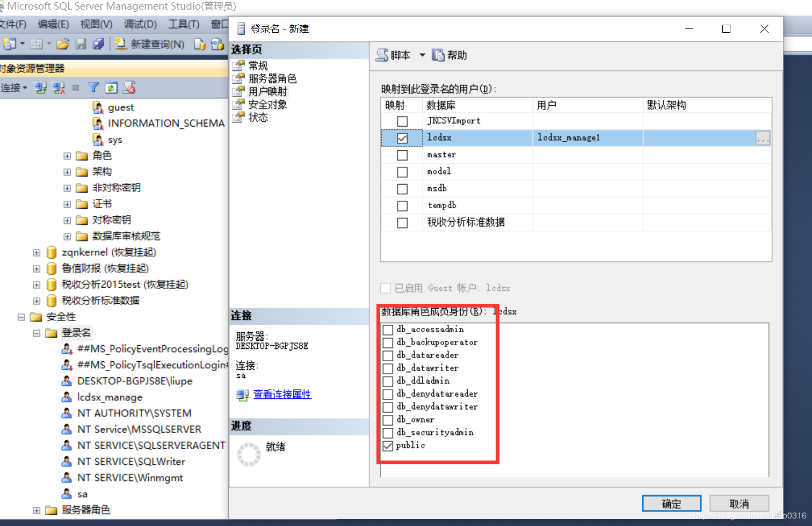
Task: Click the 安全对象 page icon
Action: pos(238,104)
